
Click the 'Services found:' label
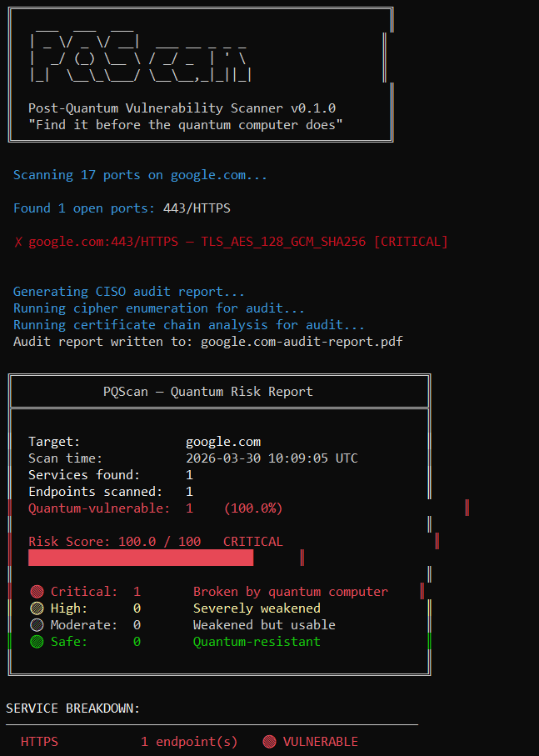(x=84, y=475)
